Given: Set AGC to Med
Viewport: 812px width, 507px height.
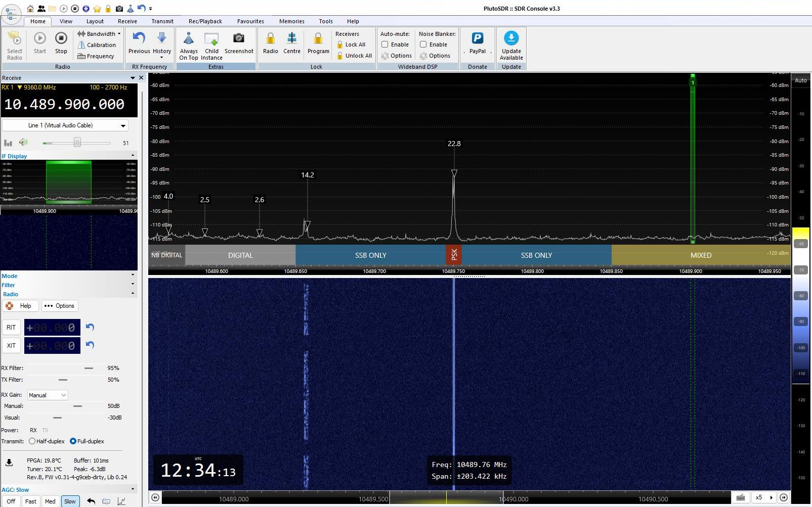Looking at the screenshot, I should pos(50,501).
